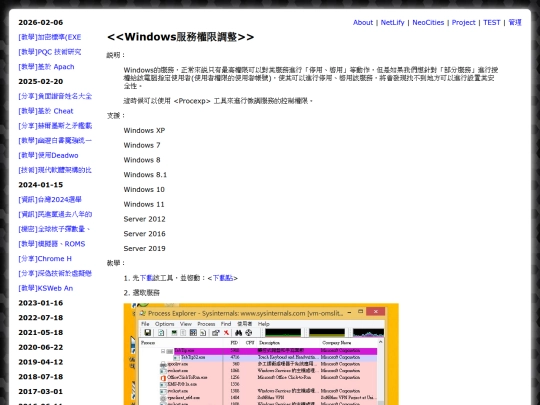
Task: Open the [教學]KSWeb An article
Action: [46, 288]
